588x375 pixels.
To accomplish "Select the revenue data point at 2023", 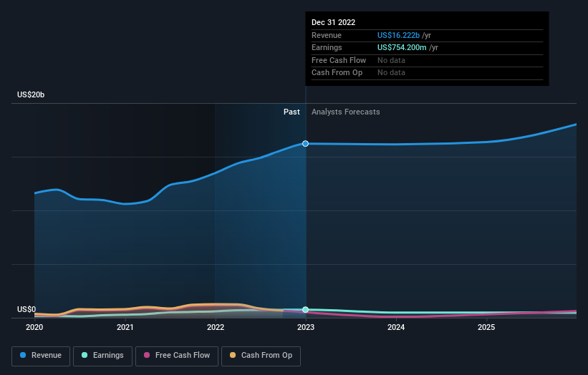I will coord(306,143).
